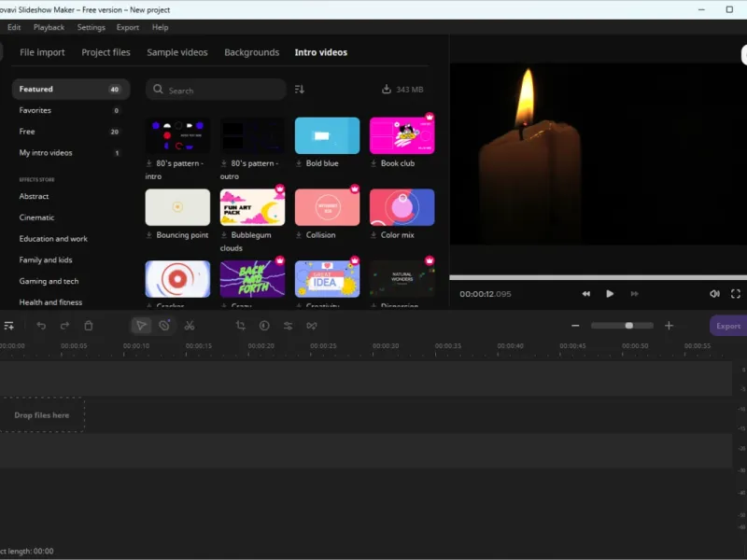Viewport: 747px width, 560px height.
Task: Select the Bouncing point intro thumbnail
Action: coord(177,207)
